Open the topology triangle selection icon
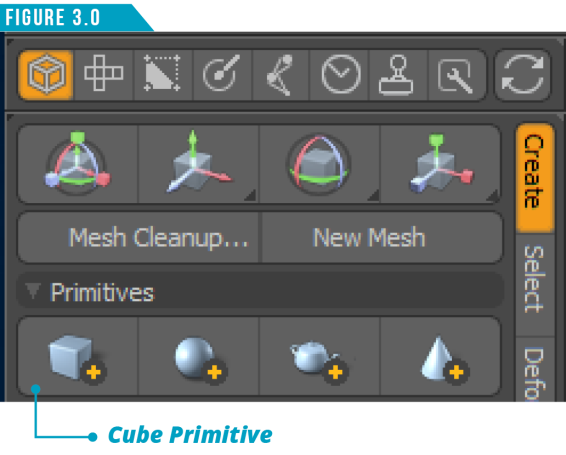 162,74
